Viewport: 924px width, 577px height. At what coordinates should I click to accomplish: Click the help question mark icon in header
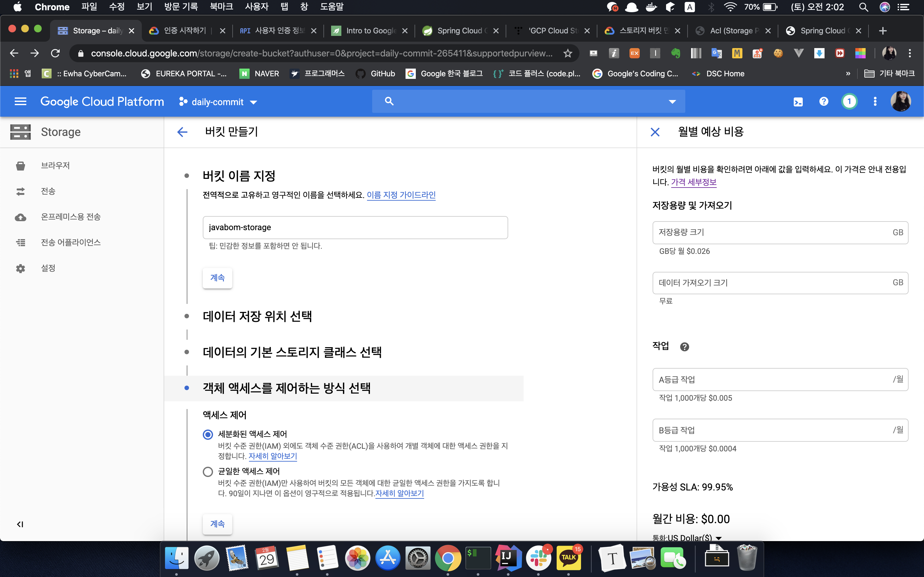(824, 102)
